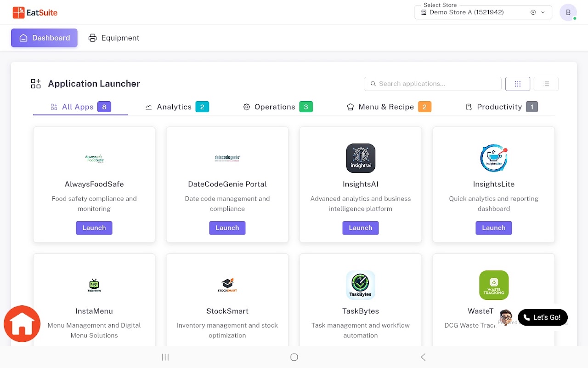Clear the selected store
The image size is (588, 368).
tap(533, 12)
